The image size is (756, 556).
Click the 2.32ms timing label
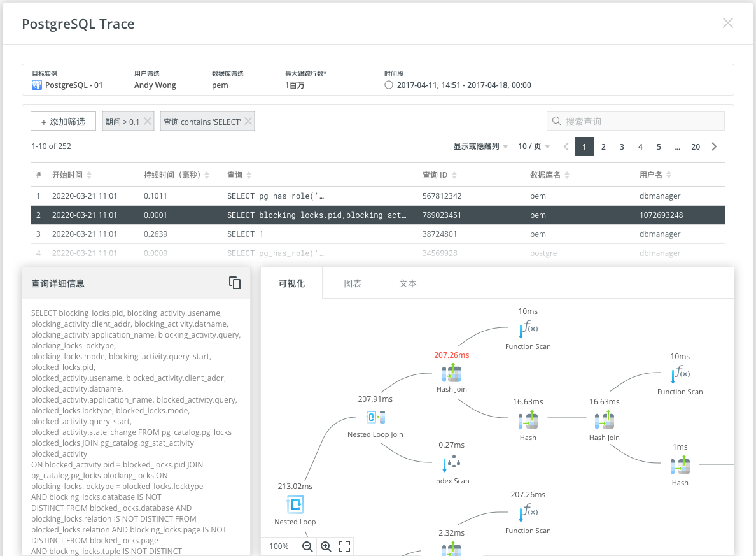click(x=452, y=533)
